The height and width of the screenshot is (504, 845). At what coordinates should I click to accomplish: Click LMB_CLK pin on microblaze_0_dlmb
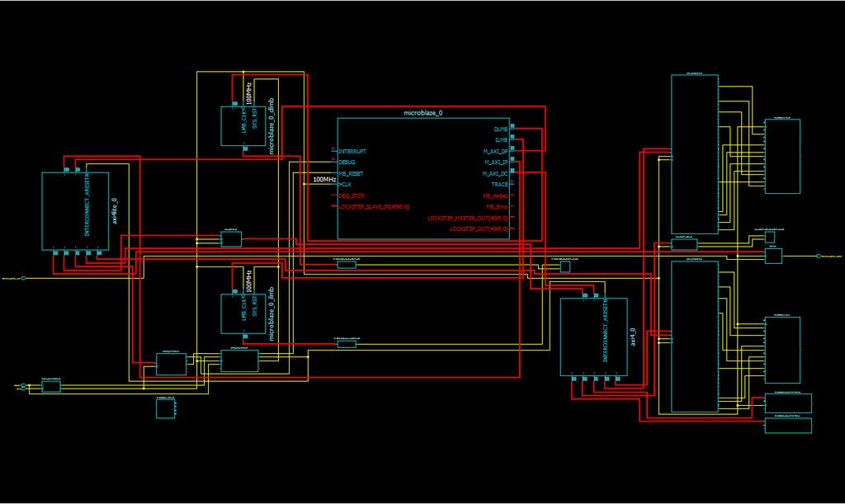(244, 119)
